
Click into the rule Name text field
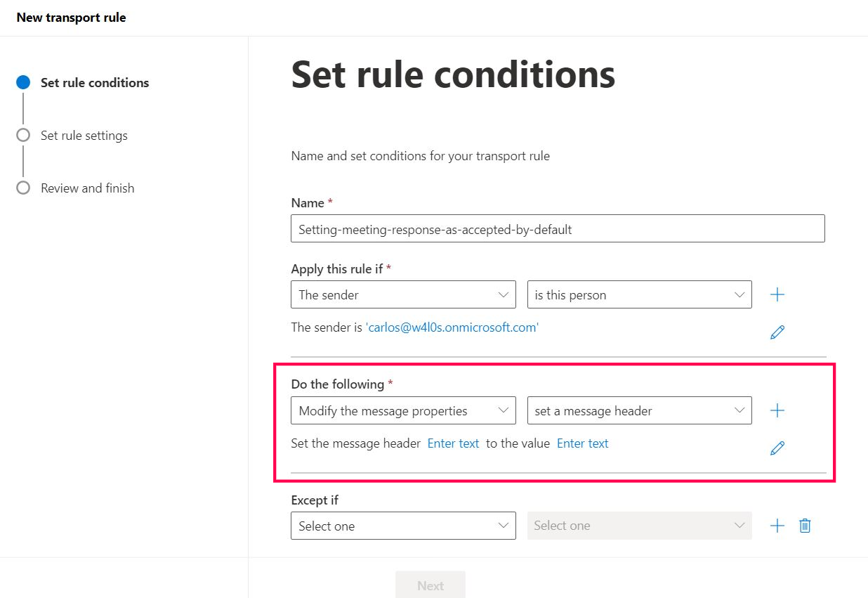coord(558,230)
